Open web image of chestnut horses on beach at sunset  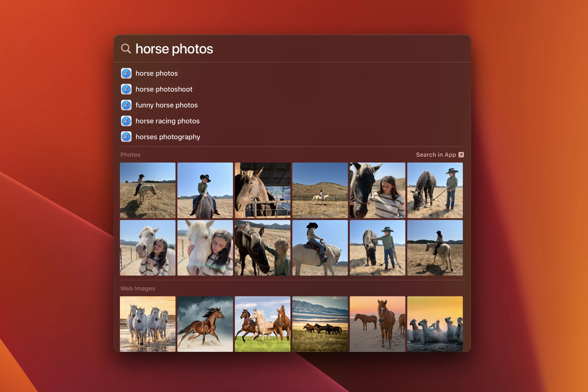378,324
